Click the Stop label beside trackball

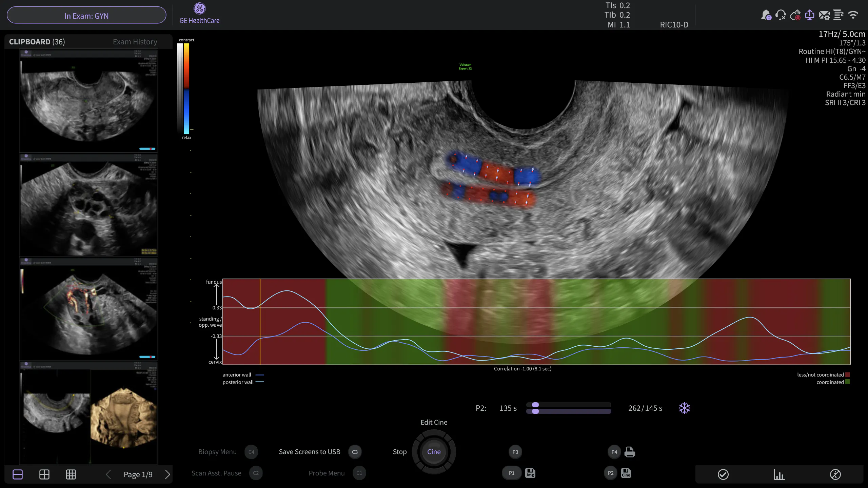(x=400, y=452)
